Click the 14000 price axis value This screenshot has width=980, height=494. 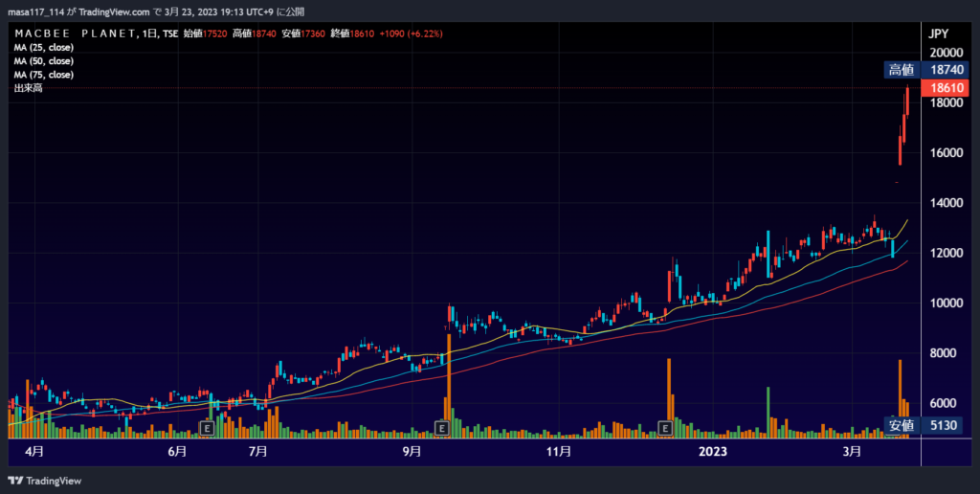[x=947, y=203]
